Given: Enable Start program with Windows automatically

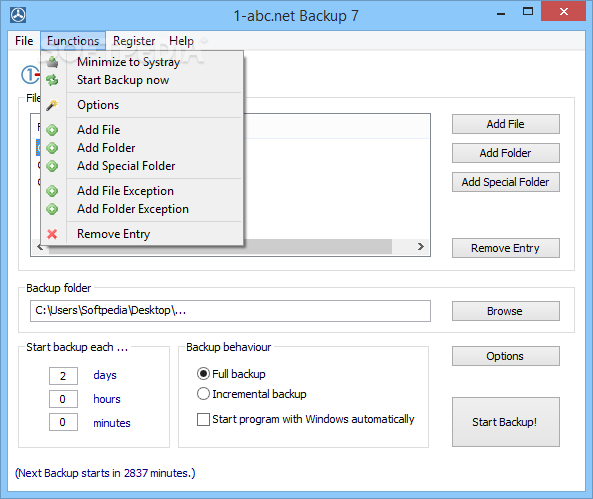Looking at the screenshot, I should tap(203, 419).
